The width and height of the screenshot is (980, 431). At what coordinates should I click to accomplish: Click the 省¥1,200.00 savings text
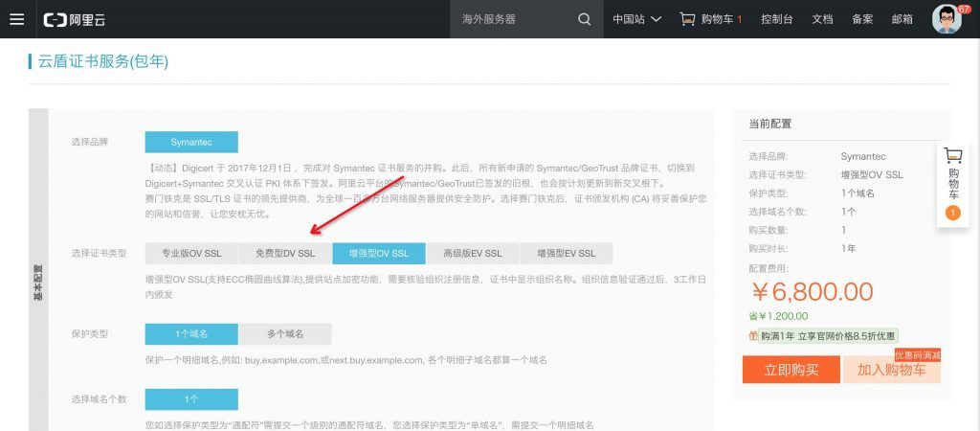coord(778,316)
